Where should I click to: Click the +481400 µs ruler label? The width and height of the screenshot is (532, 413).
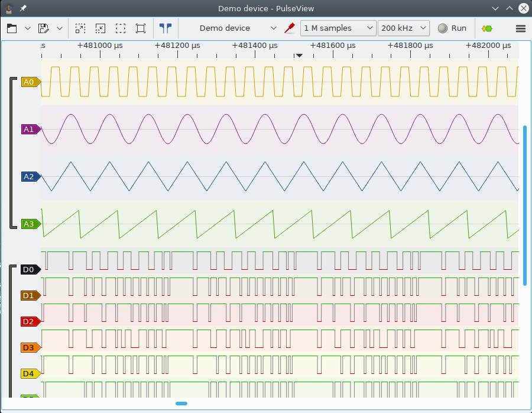tap(255, 46)
